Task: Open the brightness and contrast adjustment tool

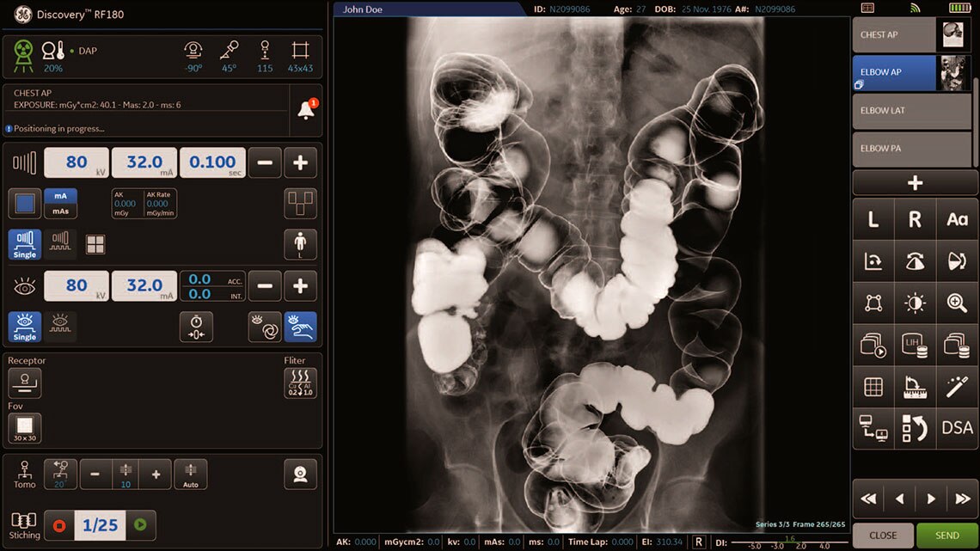Action: click(x=915, y=303)
